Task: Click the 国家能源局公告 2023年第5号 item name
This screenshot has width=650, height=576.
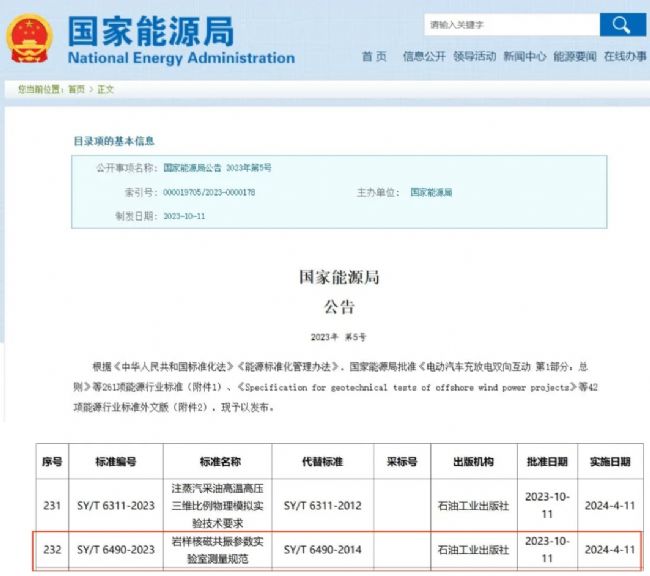Action: coord(217,168)
